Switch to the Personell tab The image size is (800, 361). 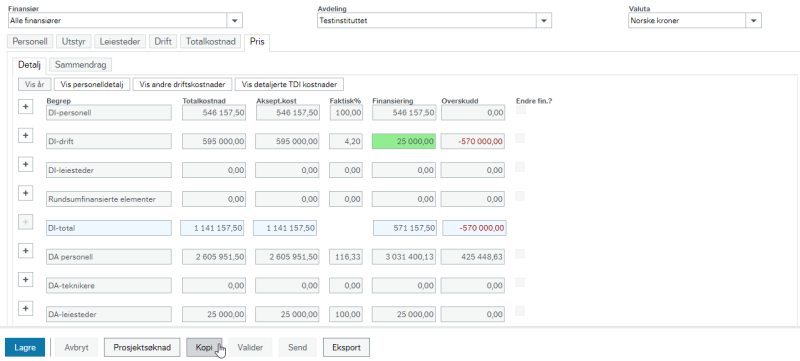[30, 42]
